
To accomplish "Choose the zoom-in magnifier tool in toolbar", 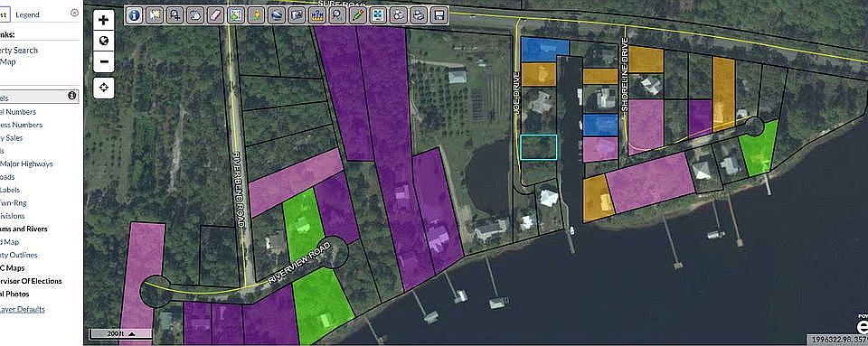I will 175,15.
